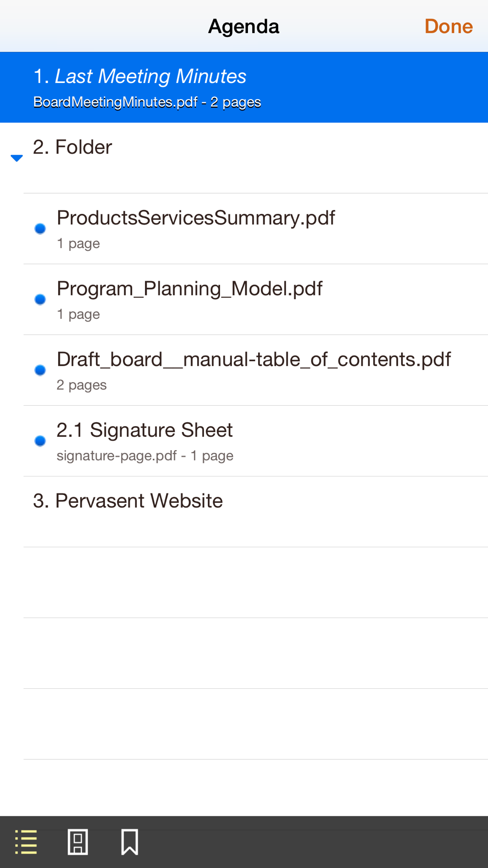Select '2.1 Signature Sheet' item
Screen dimensions: 488x868
[x=144, y=431]
